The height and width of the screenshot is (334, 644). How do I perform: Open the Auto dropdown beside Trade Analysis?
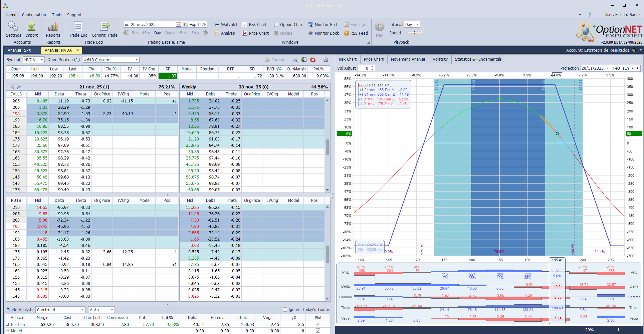[x=112, y=310]
